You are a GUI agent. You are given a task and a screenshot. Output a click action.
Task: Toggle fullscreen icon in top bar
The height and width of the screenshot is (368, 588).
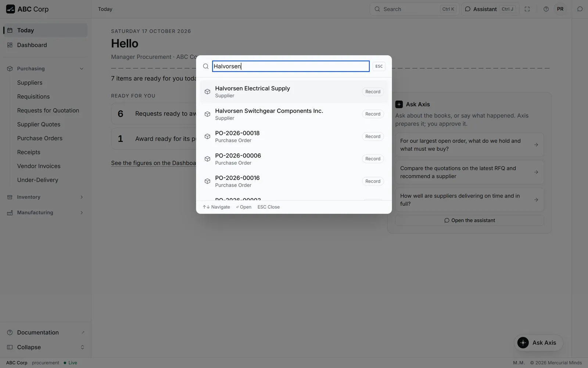[527, 9]
